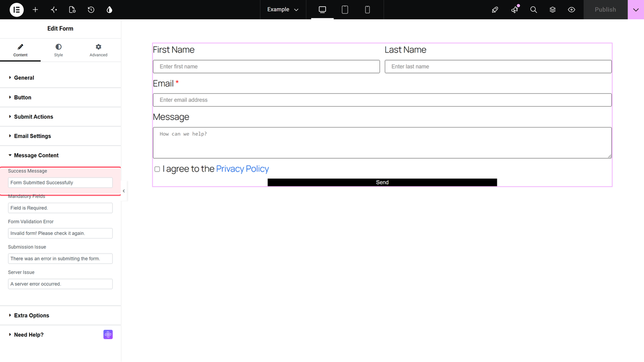
Task: Click the message textarea
Action: point(382,143)
